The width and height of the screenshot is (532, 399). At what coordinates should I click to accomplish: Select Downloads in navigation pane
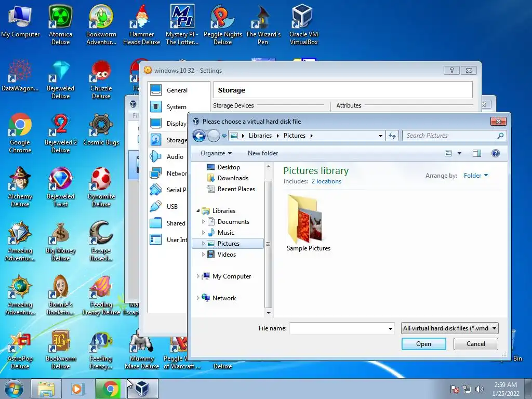[x=233, y=178]
